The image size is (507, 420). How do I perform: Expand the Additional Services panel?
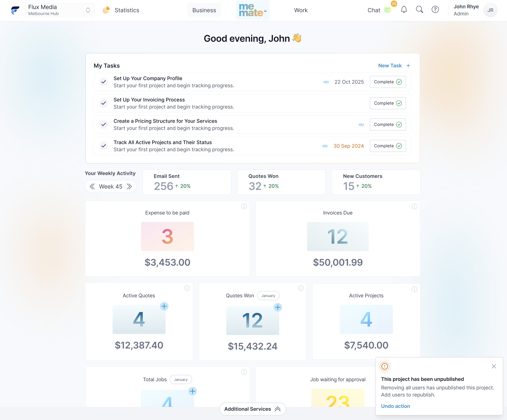coord(253,409)
